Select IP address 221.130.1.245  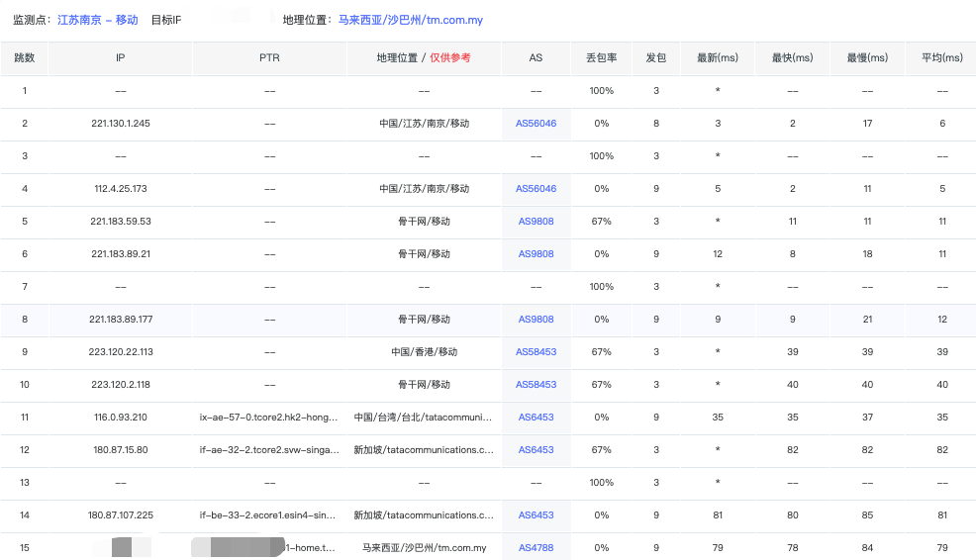click(x=121, y=124)
